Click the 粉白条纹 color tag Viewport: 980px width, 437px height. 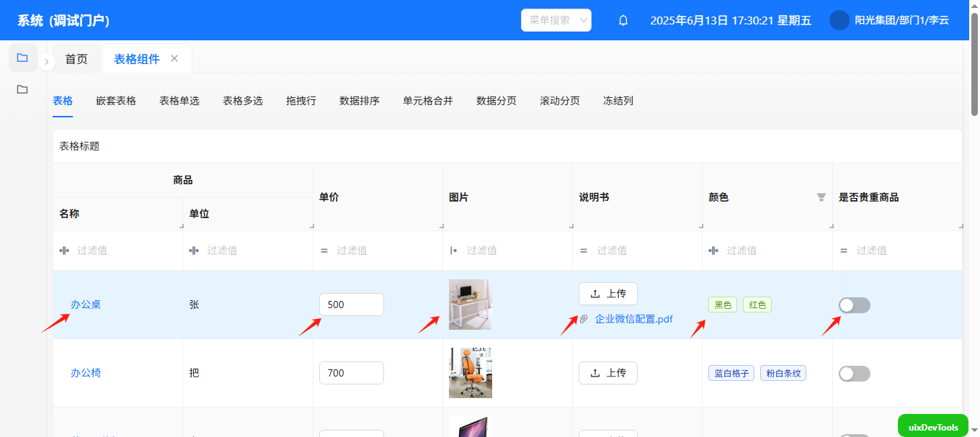click(x=783, y=373)
